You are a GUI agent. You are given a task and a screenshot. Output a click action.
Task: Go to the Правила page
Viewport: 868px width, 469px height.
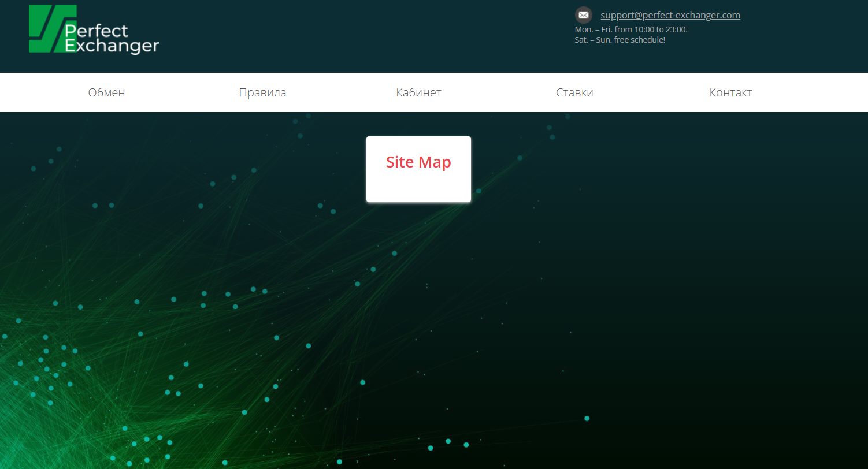click(x=262, y=92)
